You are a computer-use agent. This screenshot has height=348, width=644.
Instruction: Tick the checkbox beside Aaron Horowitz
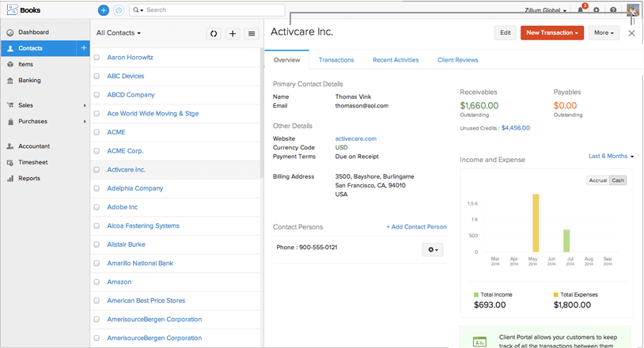click(97, 58)
